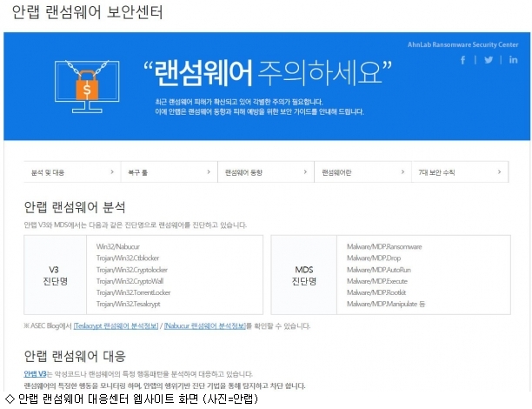Viewport: 532px width, 409px height.
Task: Open the 분석 및 대응 menu tab
Action: tap(72, 172)
